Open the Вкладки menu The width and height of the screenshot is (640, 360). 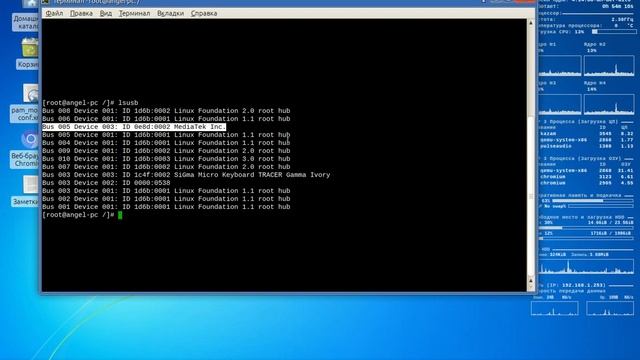click(x=170, y=13)
